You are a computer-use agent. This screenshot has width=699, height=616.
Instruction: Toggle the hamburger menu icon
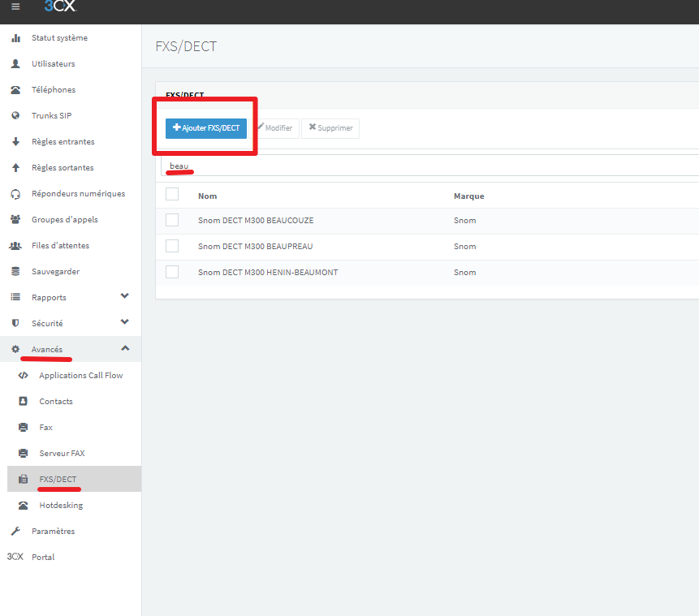[x=15, y=6]
